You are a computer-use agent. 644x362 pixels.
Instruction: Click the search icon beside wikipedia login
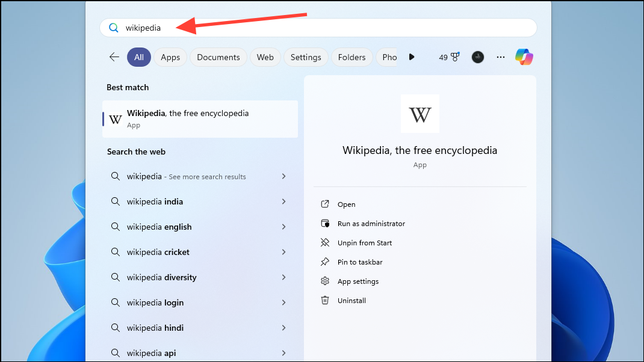click(x=116, y=302)
